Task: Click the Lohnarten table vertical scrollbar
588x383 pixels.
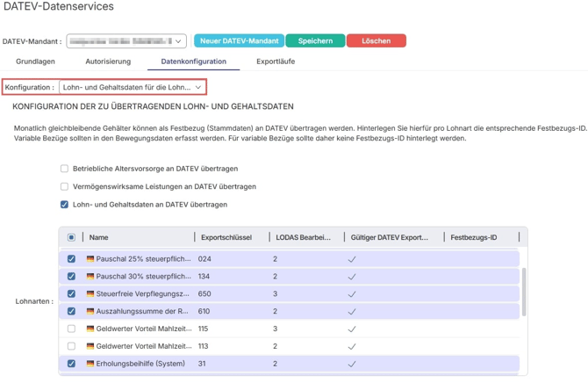Action: 524,292
